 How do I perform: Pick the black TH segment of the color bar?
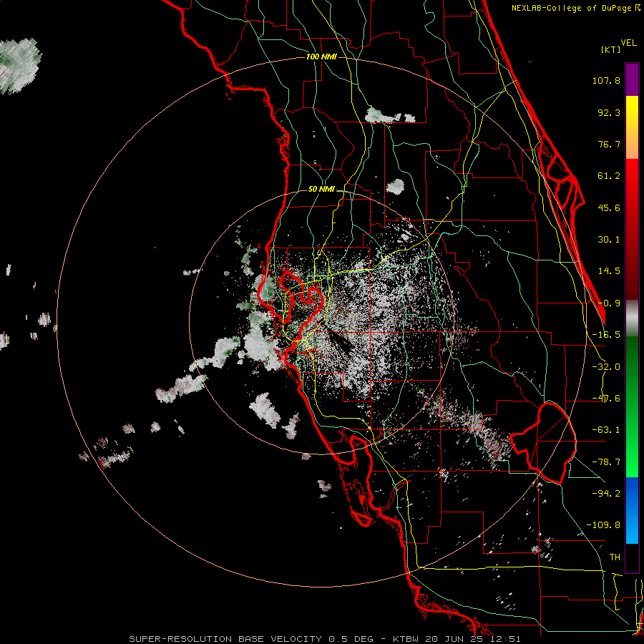pyautogui.click(x=632, y=557)
